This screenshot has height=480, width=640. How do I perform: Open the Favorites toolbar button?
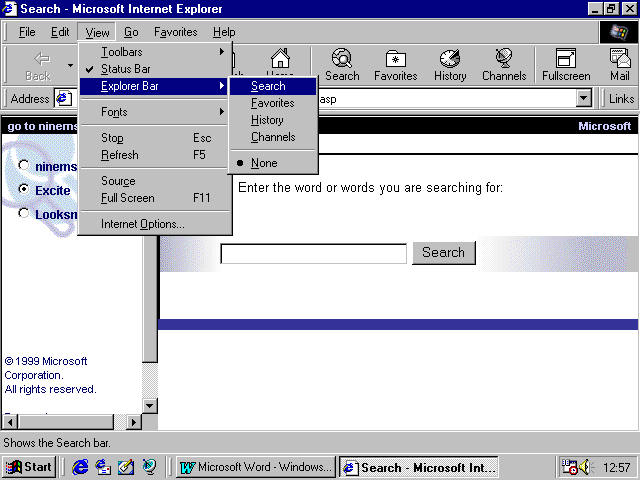(x=396, y=64)
